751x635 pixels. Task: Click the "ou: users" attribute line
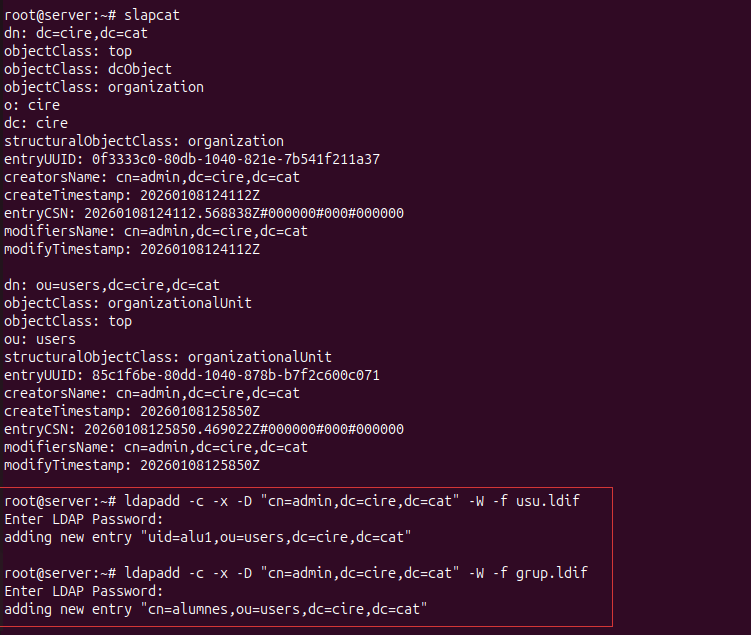point(40,339)
